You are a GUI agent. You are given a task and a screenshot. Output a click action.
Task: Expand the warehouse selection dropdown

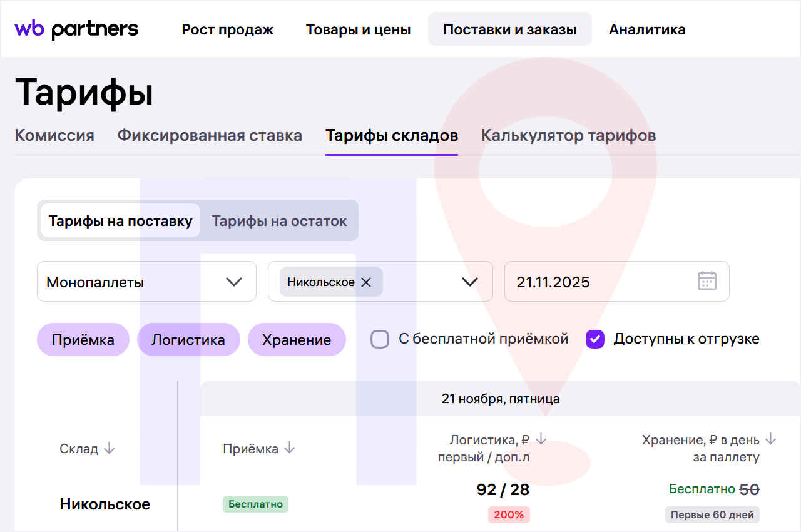coord(469,282)
